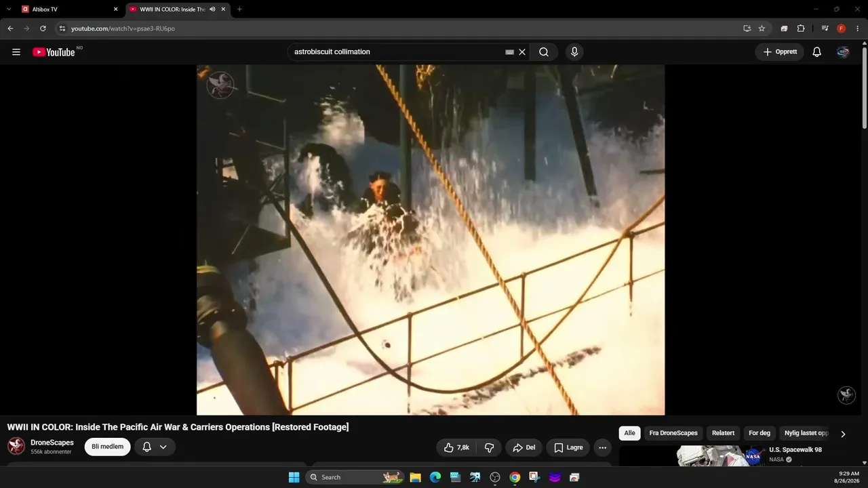
Task: Submit search with the magnifier button
Action: [544, 52]
